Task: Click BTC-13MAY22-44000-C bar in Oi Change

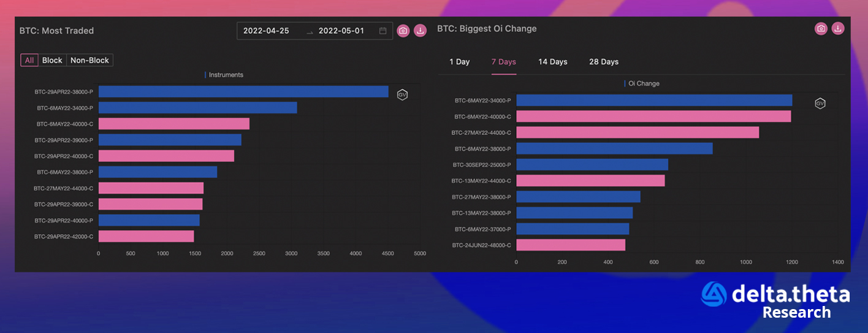Action: coord(590,181)
